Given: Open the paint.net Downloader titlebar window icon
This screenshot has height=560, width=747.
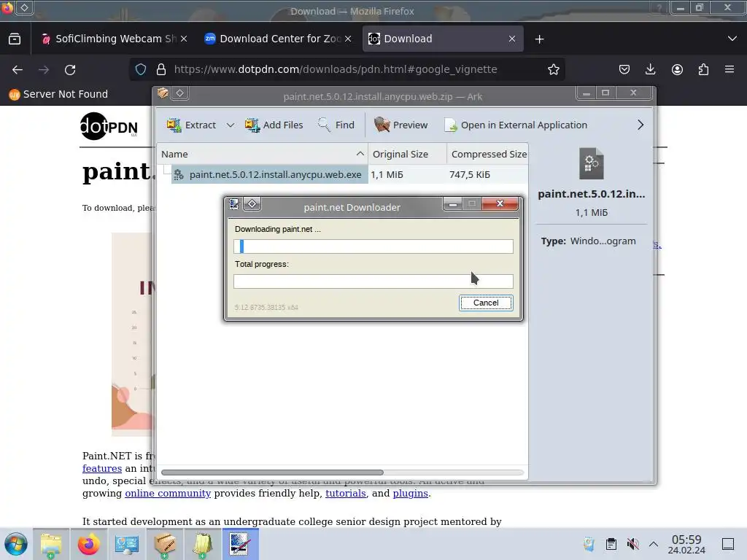Looking at the screenshot, I should pos(234,204).
